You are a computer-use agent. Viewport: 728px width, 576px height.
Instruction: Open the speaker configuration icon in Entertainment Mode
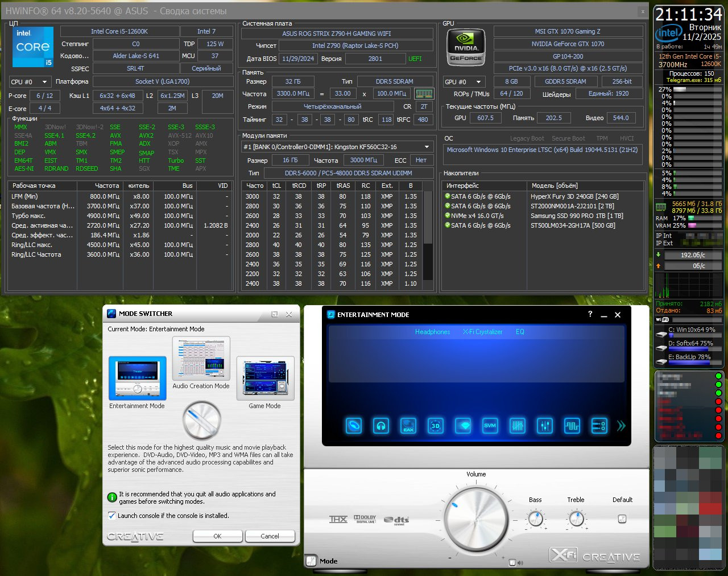coord(353,425)
